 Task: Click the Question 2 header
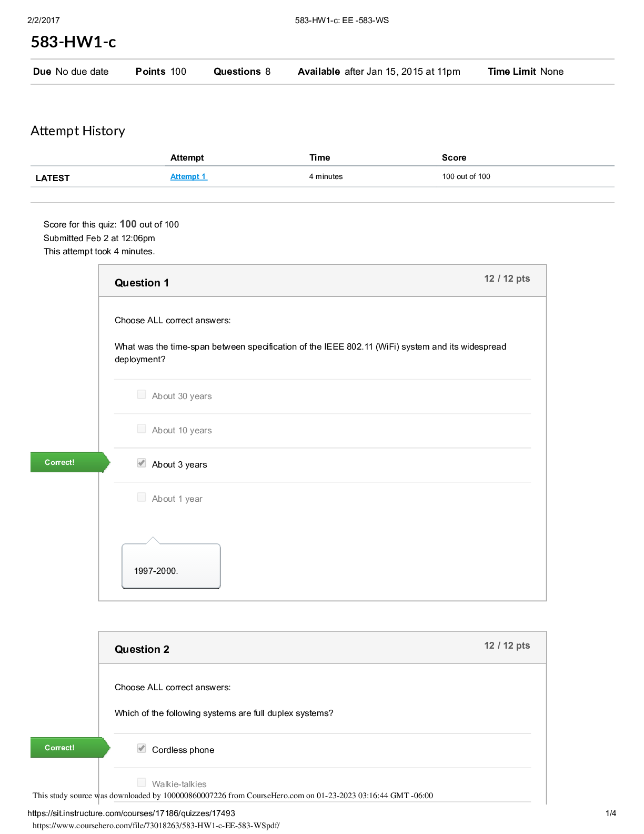click(142, 649)
